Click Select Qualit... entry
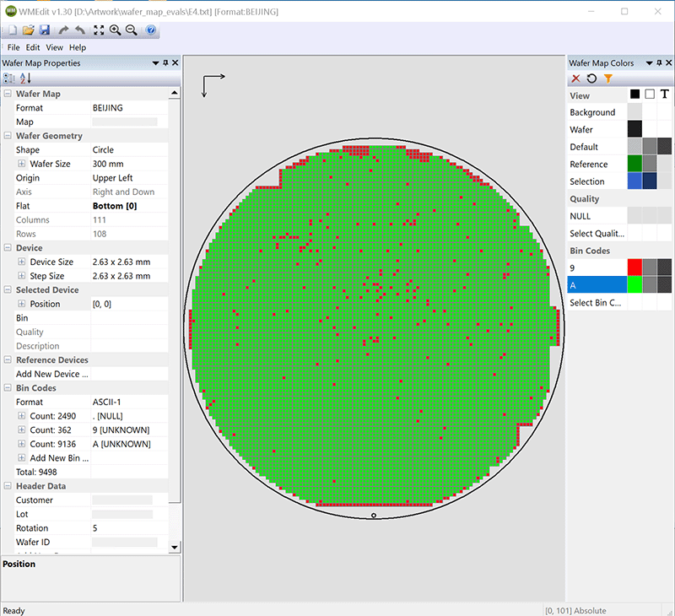The width and height of the screenshot is (675, 616). tap(597, 233)
